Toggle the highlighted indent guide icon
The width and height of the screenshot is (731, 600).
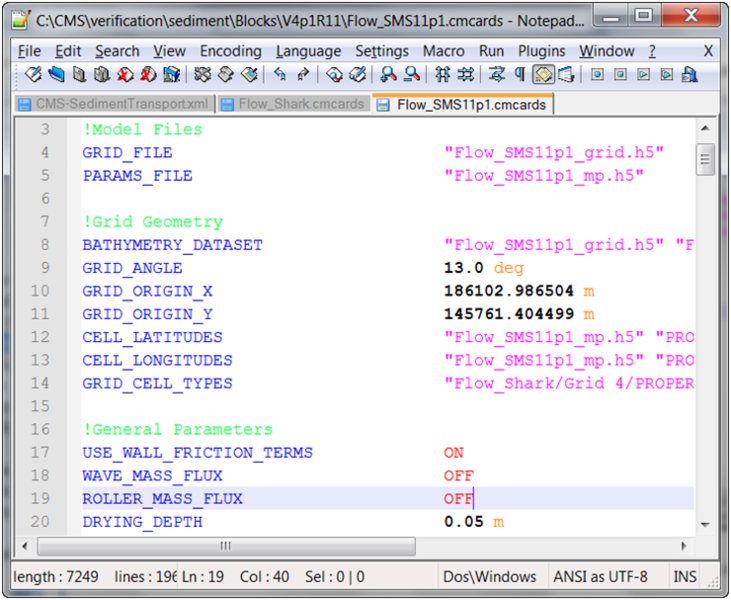(543, 74)
